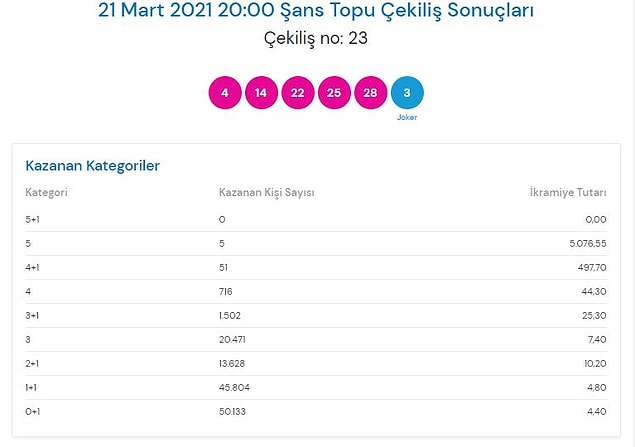
Task: Click the 5.076,55 prize amount
Action: [x=588, y=243]
